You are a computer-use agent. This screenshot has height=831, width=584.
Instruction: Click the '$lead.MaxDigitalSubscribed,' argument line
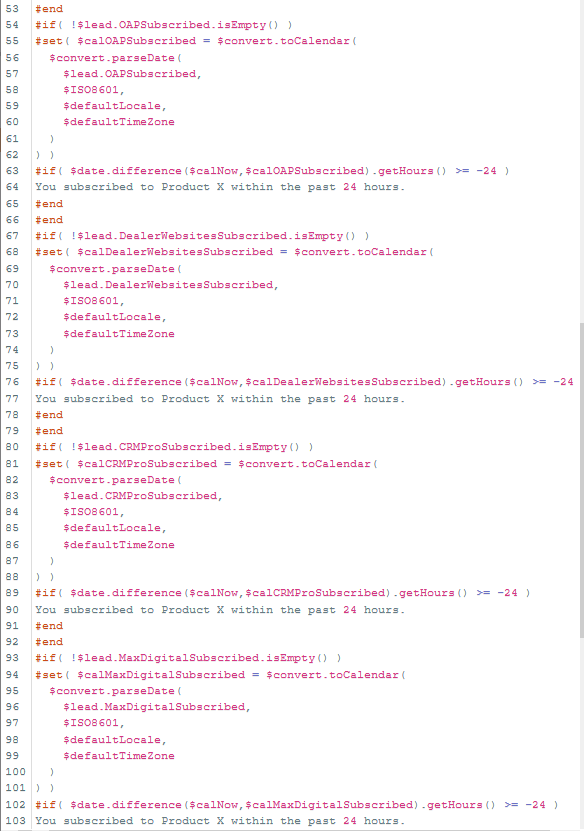157,706
